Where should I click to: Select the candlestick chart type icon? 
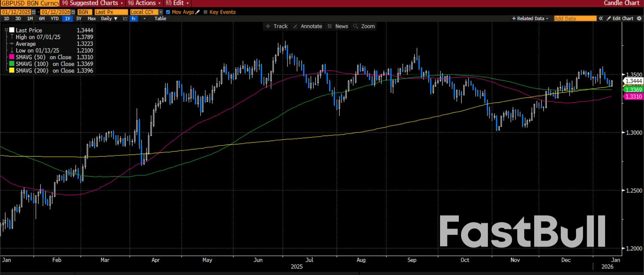(134, 18)
